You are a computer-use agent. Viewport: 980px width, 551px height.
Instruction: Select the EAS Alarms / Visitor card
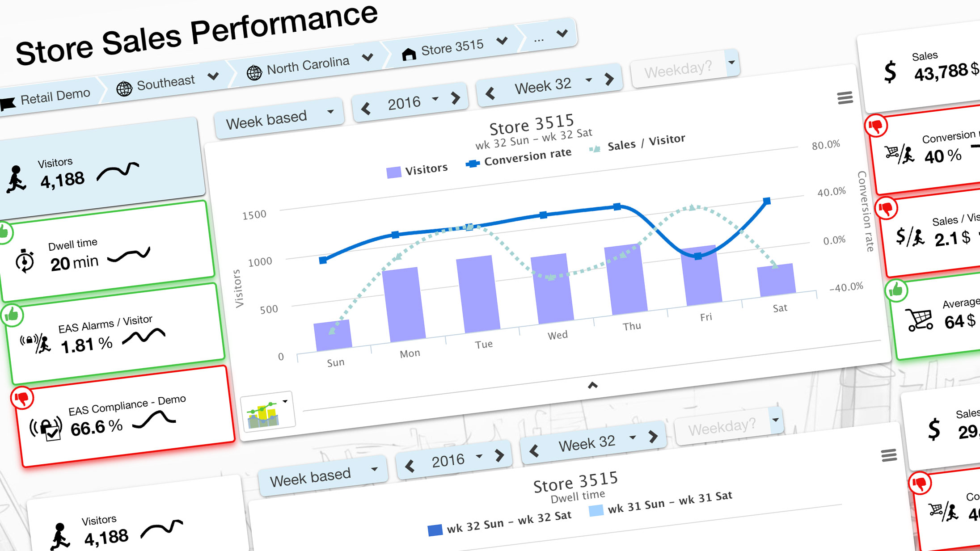point(115,334)
